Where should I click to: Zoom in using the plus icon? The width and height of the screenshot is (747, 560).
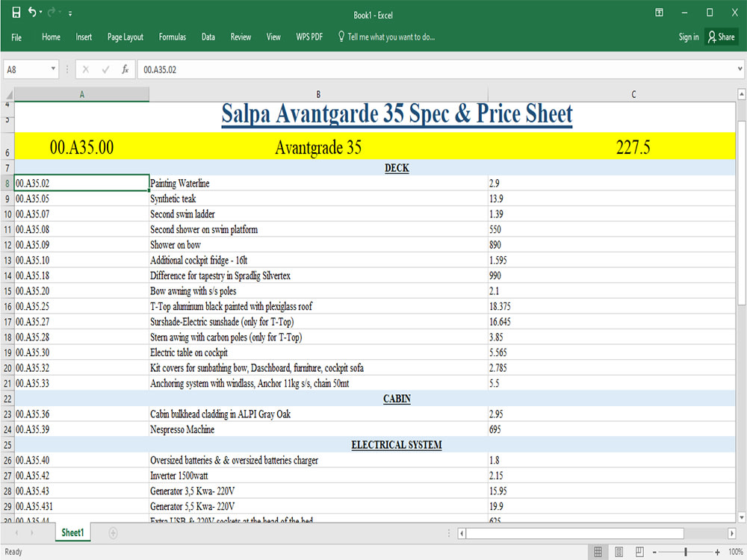point(716,552)
